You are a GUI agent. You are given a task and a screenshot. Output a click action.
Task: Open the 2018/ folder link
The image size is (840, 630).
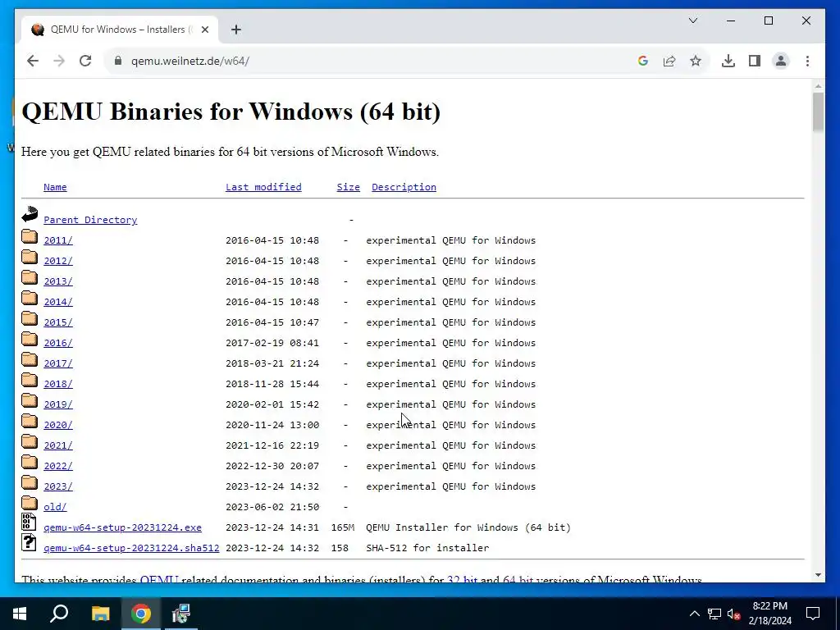pos(58,384)
